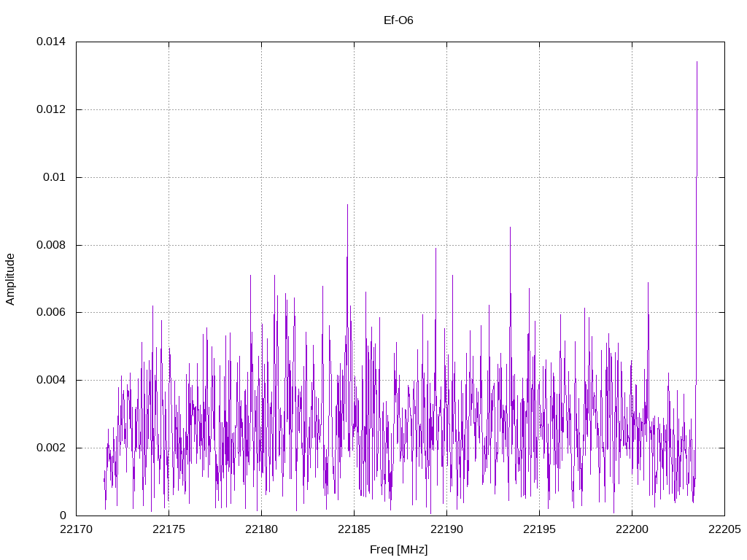
Task: Click the tallest spike near 22203.5 MHz
Action: (x=697, y=62)
